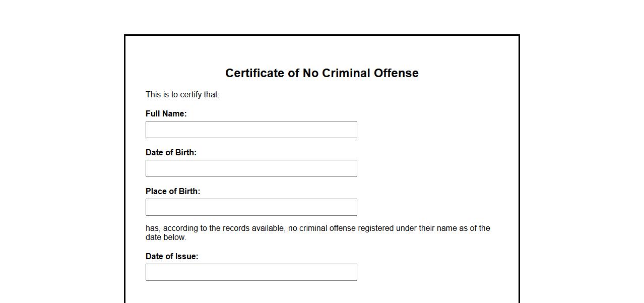Viewport: 644px width, 303px height.
Task: Click the word "Criminal" in the heading
Action: coord(346,73)
